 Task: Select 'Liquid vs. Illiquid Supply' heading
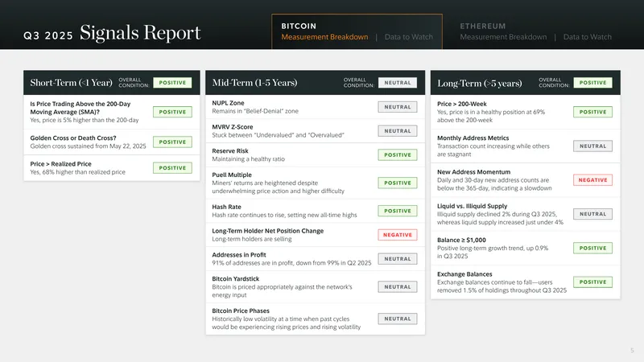pos(472,206)
